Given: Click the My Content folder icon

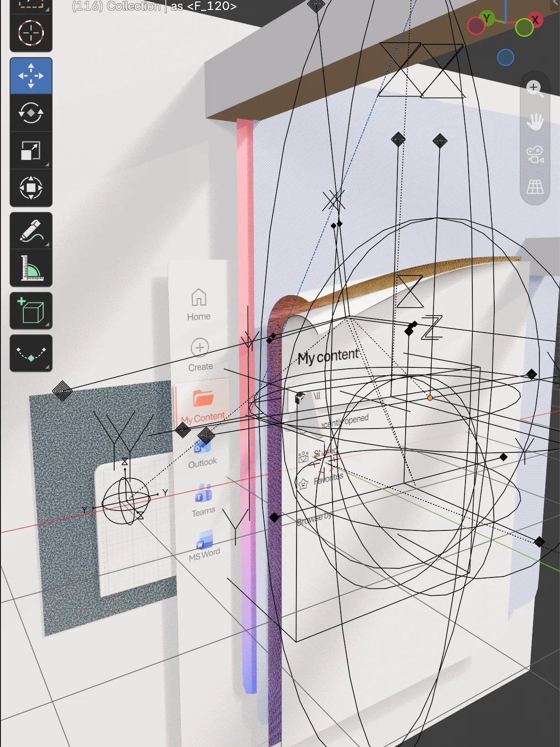Looking at the screenshot, I should click(x=203, y=397).
